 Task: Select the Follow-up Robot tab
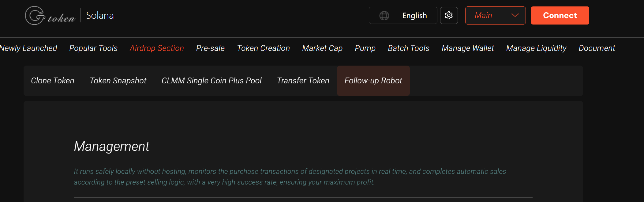[373, 81]
